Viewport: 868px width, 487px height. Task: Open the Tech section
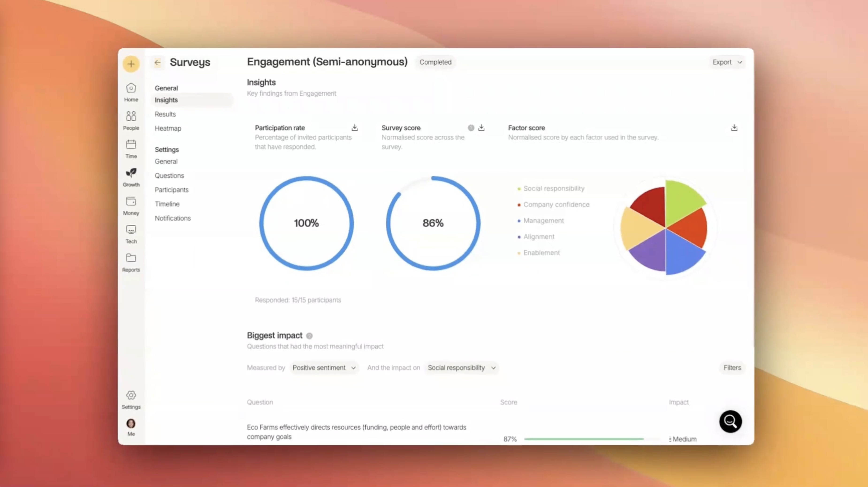click(x=131, y=234)
